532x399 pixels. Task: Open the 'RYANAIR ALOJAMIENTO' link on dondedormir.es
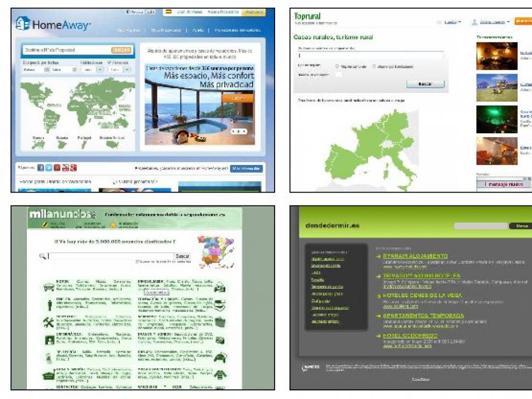click(x=415, y=256)
